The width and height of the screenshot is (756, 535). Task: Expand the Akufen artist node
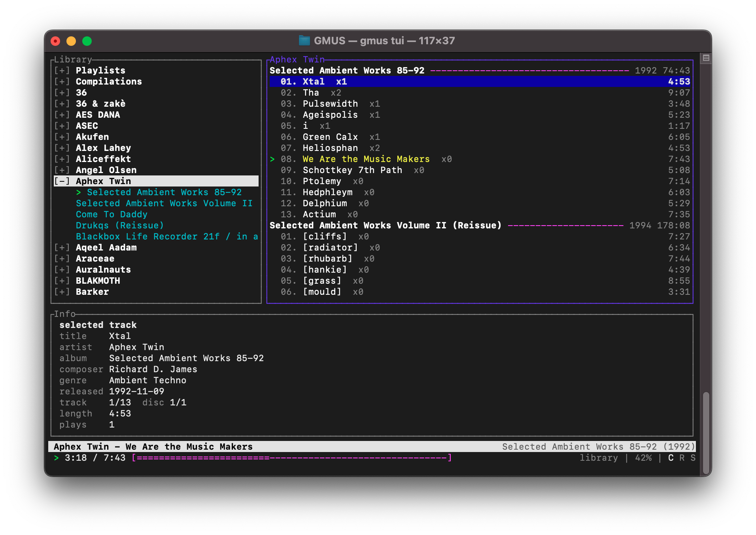pos(62,137)
